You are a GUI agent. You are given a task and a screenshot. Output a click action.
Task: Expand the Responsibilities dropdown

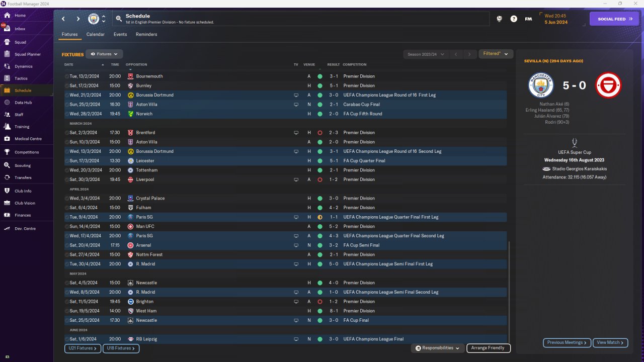438,348
